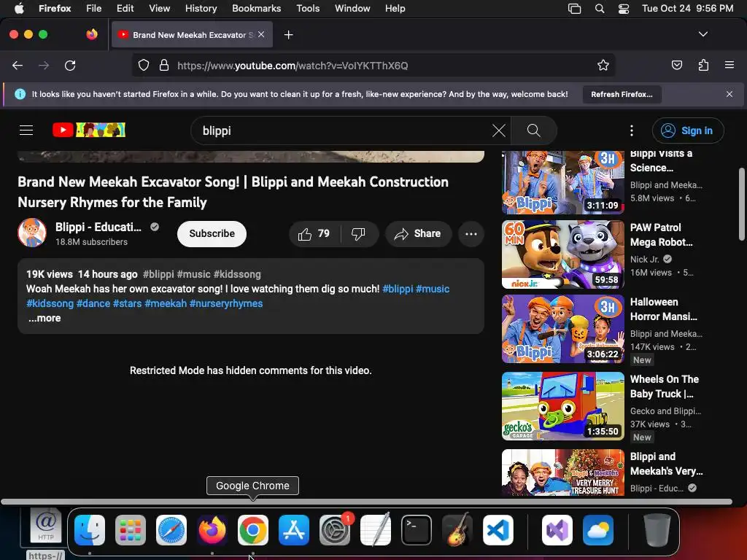The image size is (747, 560).
Task: Expand description with ...more
Action: pyautogui.click(x=44, y=318)
